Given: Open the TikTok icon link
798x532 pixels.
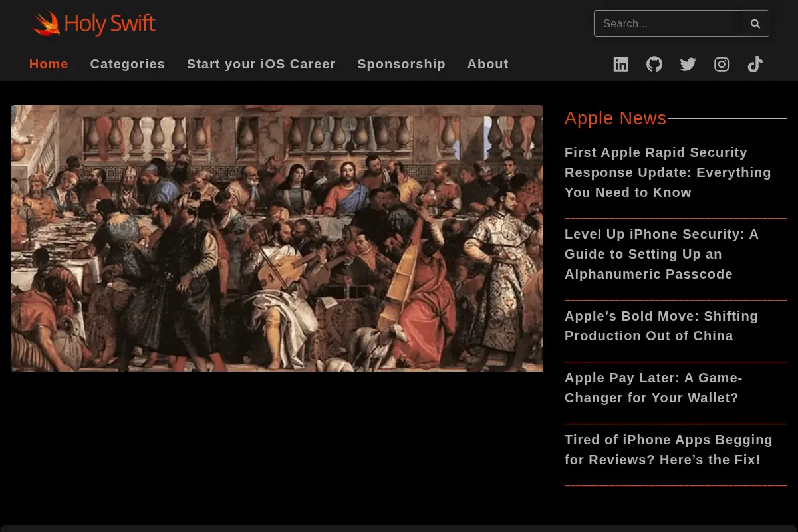Looking at the screenshot, I should tap(755, 65).
